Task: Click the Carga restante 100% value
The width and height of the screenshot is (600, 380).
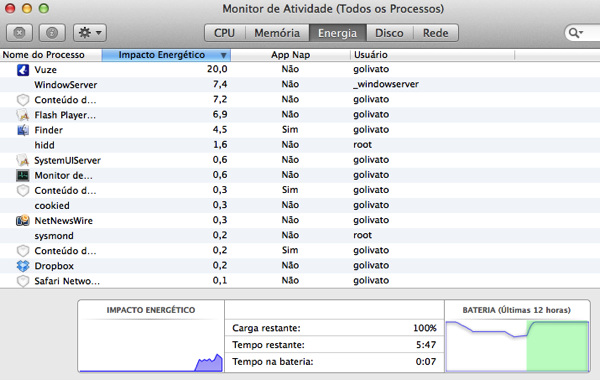Action: coord(425,328)
